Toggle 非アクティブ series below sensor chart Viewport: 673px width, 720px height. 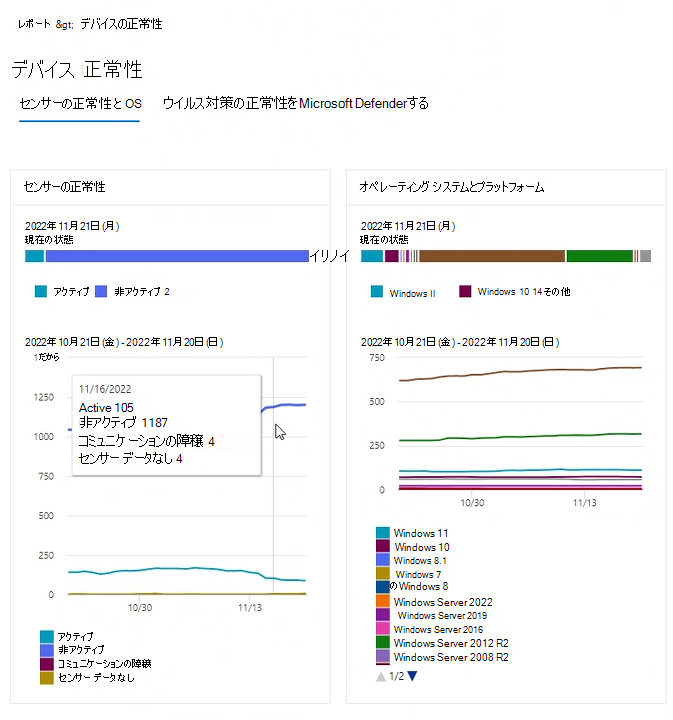point(81,650)
